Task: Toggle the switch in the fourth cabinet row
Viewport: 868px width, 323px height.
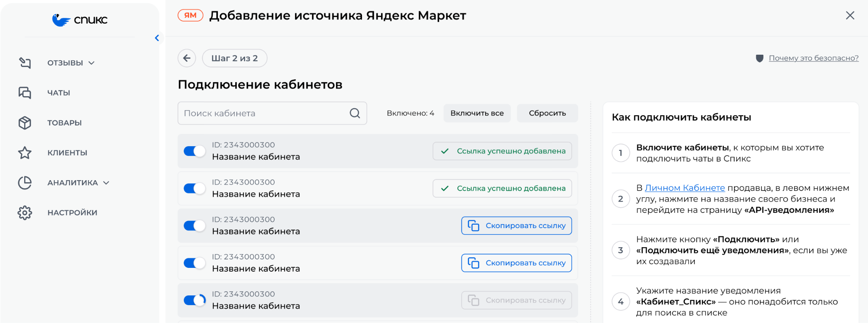Action: [195, 263]
